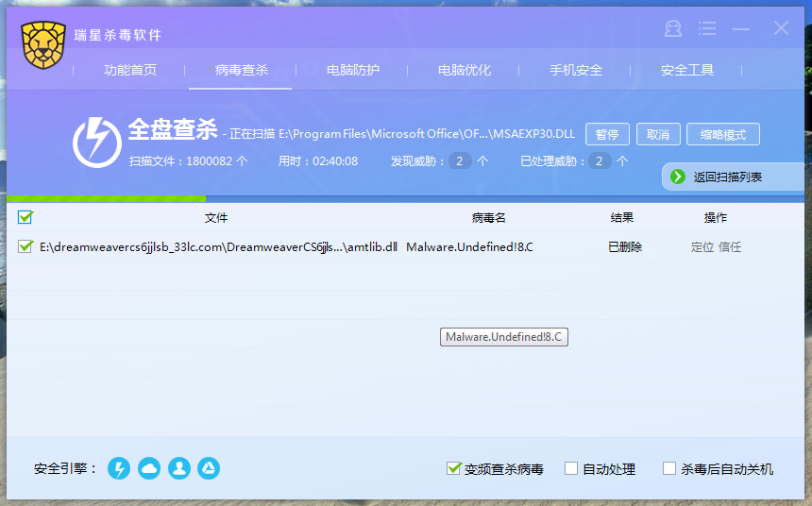Cancel scan with the 取消 button
The image size is (812, 506).
pos(658,134)
